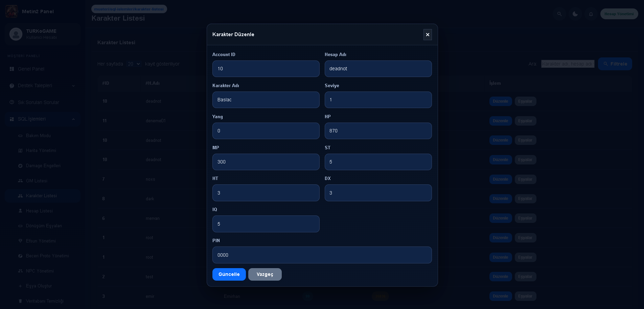The height and width of the screenshot is (309, 644).
Task: Click the TURKoGAME user avatar
Action: click(16, 34)
